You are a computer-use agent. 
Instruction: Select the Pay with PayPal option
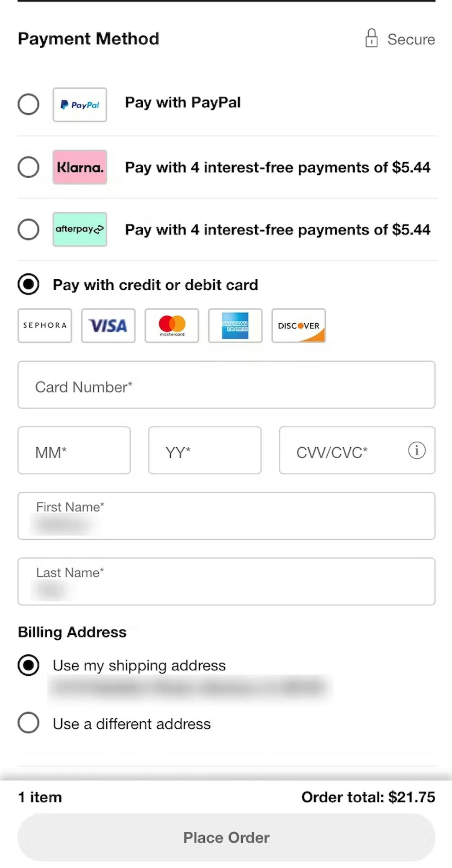pyautogui.click(x=28, y=105)
